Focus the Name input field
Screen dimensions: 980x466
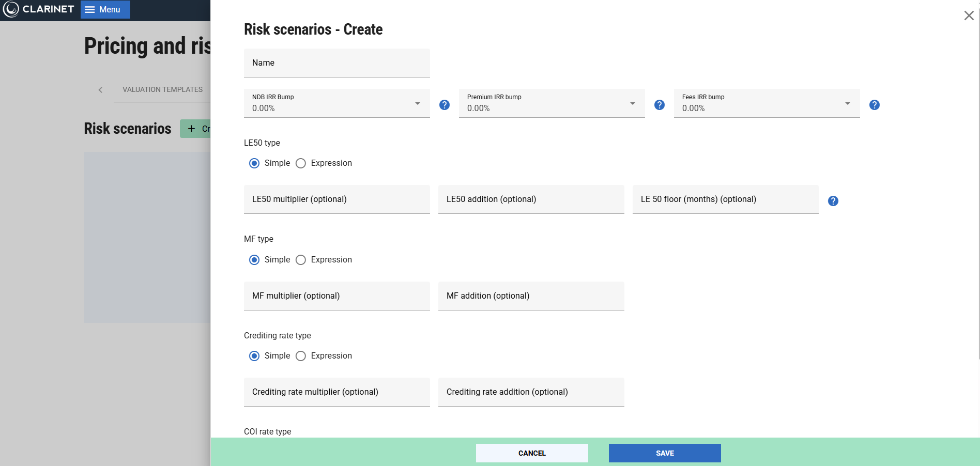[336, 63]
